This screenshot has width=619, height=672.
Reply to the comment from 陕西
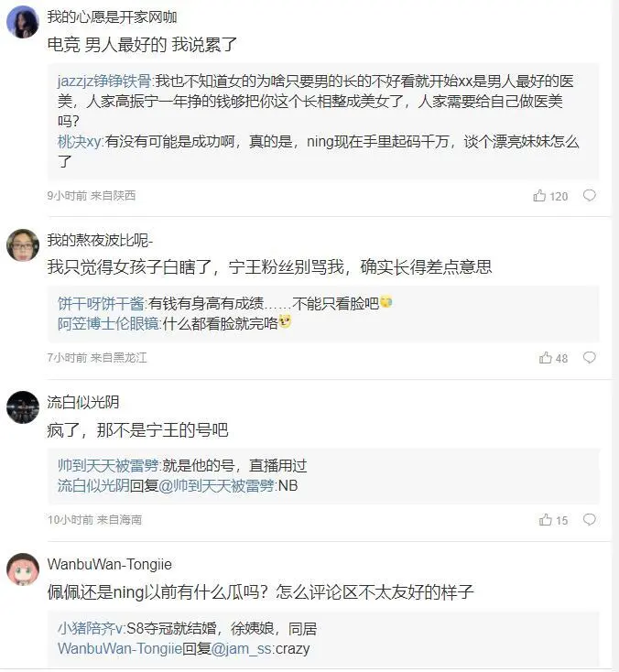[590, 196]
